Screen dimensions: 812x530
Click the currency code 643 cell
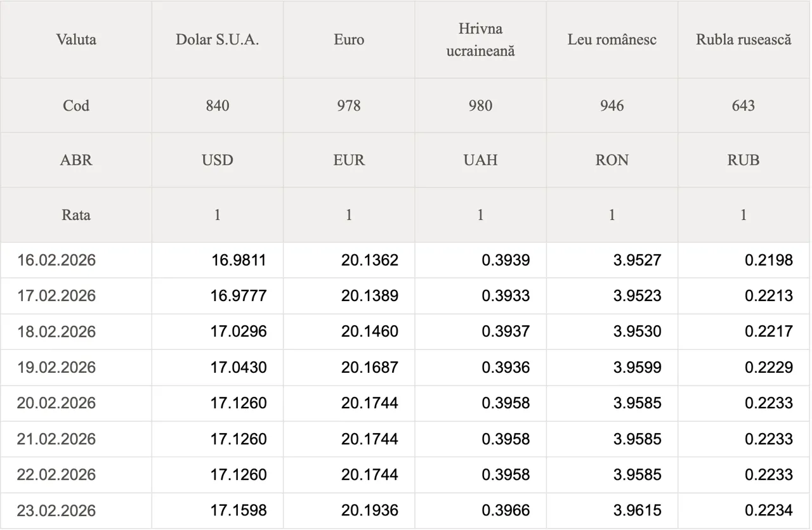click(743, 105)
